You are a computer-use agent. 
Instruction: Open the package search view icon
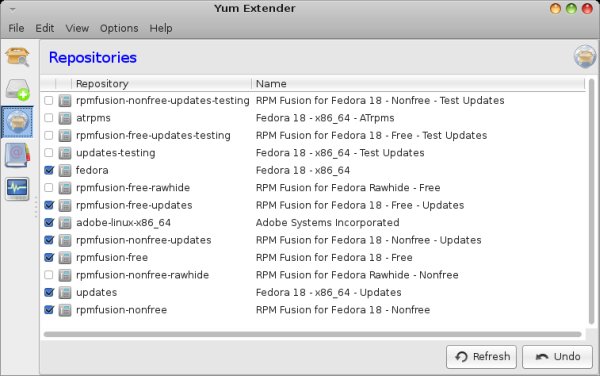17,57
